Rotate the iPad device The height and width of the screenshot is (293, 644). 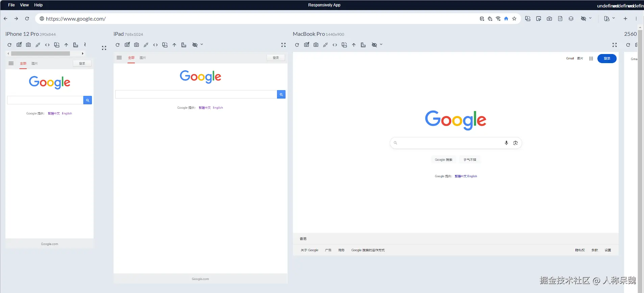(x=165, y=45)
